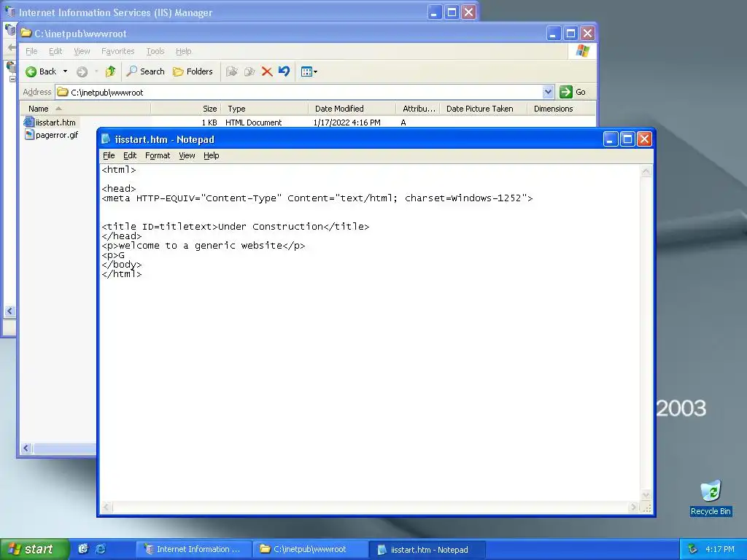Click the Explorer window folder title icon
The width and height of the screenshot is (747, 560).
(26, 33)
